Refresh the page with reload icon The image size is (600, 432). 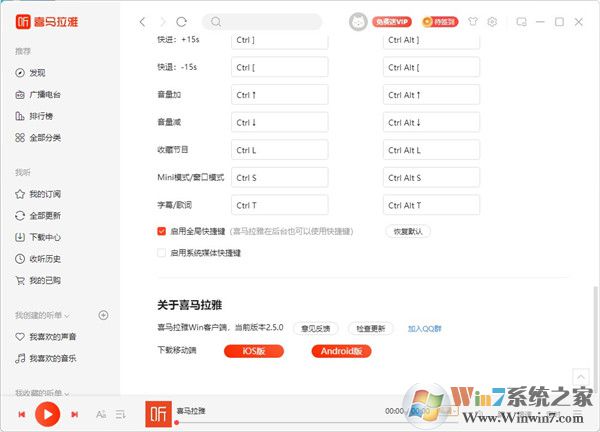(181, 22)
